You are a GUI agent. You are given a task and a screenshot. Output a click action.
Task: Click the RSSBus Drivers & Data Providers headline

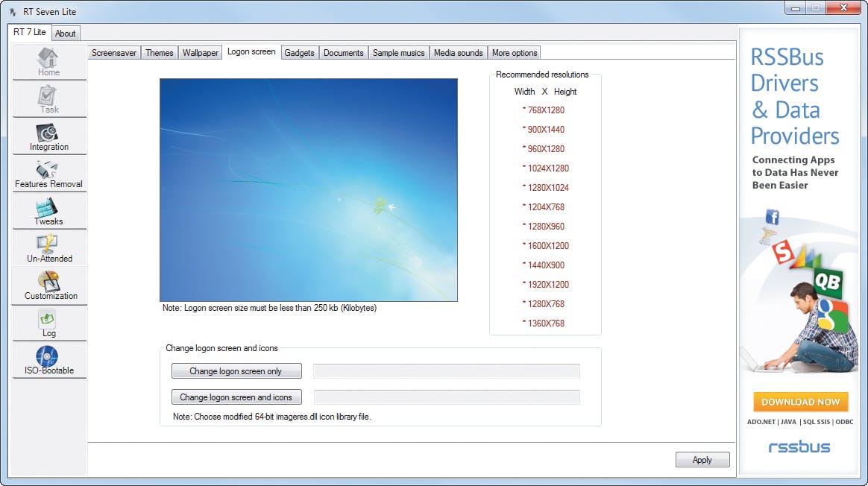point(795,96)
